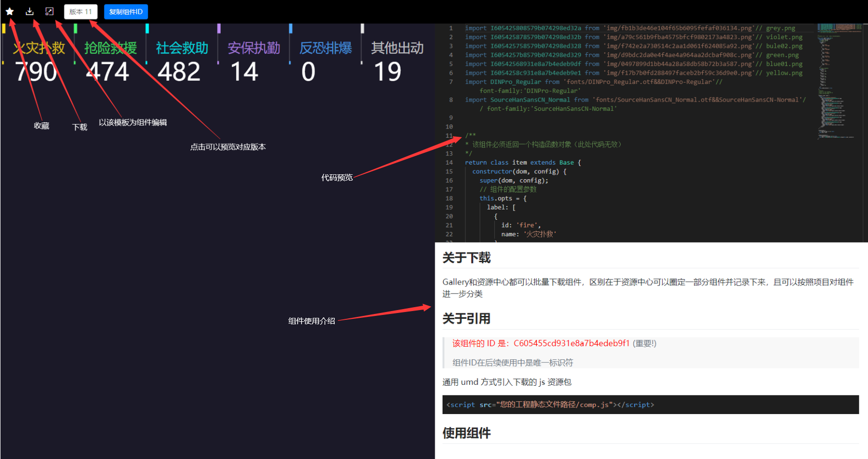The width and height of the screenshot is (868, 459).
Task: Click the 关于下载 section heading
Action: point(466,258)
